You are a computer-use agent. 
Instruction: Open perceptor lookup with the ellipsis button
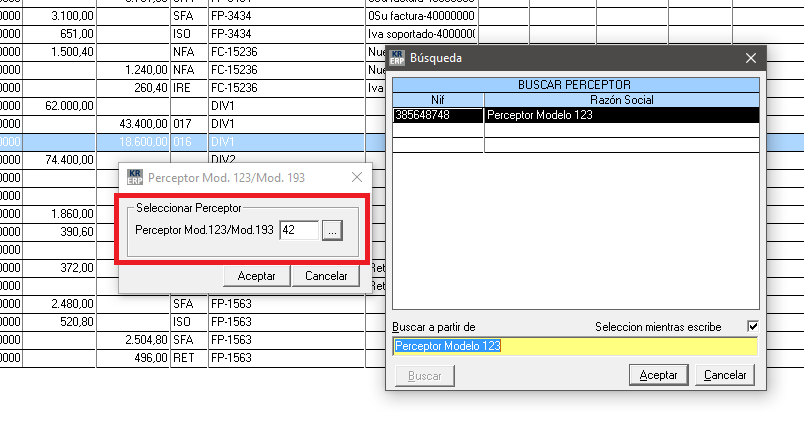point(333,231)
